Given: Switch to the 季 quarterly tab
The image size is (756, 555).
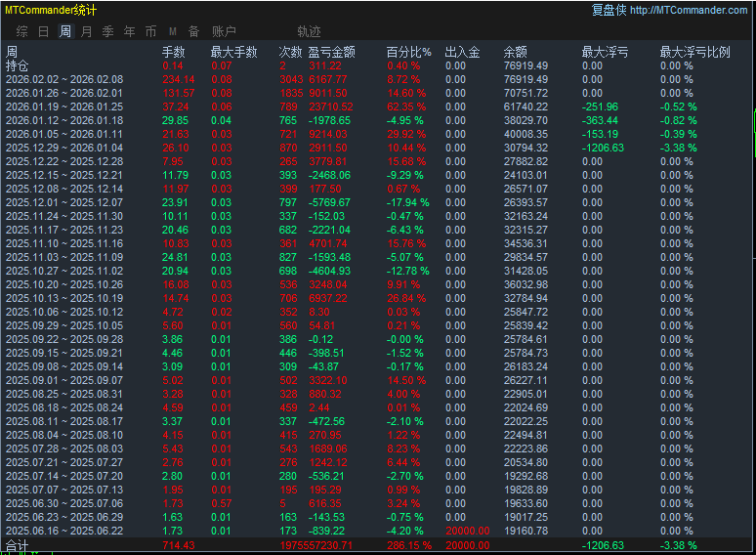Looking at the screenshot, I should click(x=108, y=31).
